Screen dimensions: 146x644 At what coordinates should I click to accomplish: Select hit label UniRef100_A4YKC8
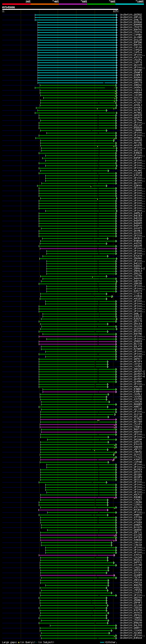click(x=131, y=613)
